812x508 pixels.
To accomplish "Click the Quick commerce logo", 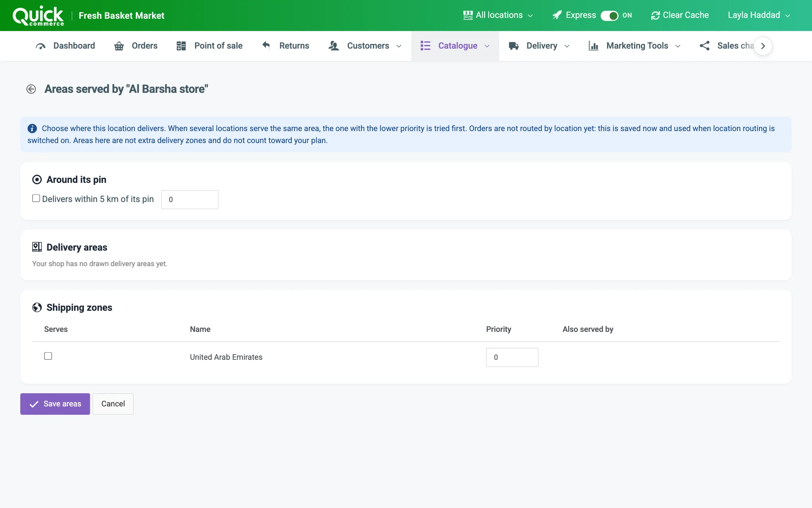I will click(38, 16).
